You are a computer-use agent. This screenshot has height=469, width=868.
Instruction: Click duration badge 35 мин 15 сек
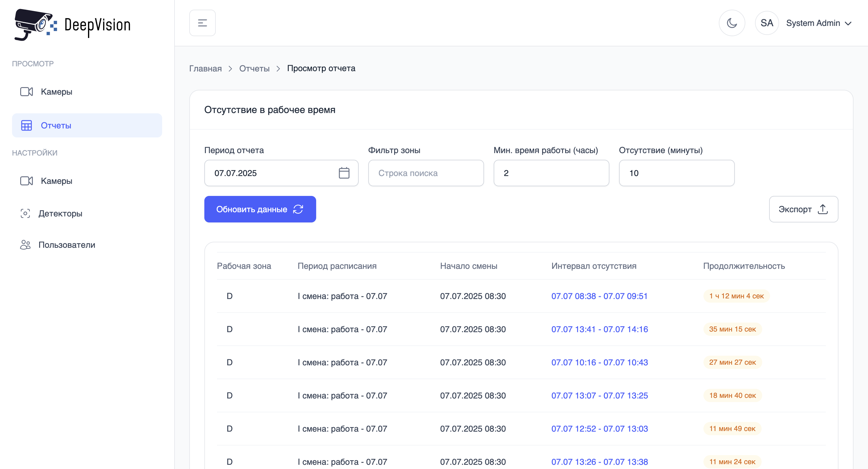[x=732, y=329]
